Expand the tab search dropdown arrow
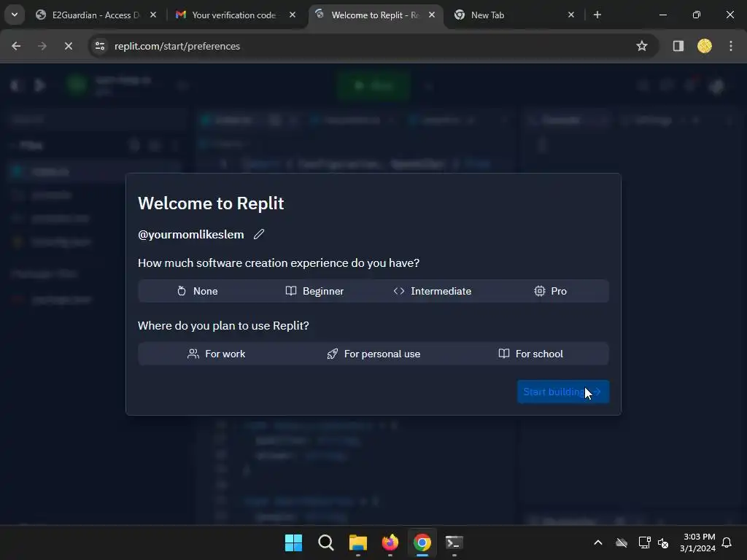This screenshot has height=560, width=747. click(x=15, y=15)
